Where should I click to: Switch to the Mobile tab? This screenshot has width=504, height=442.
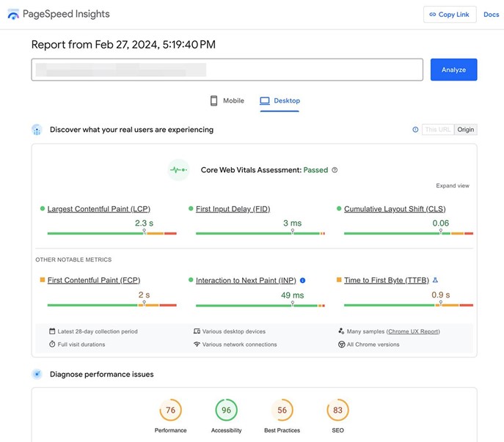coord(227,100)
